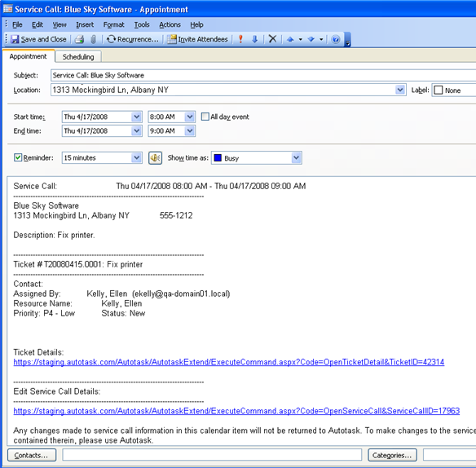Click the Contacts... button
Screen dimensions: 476x468
pos(32,455)
